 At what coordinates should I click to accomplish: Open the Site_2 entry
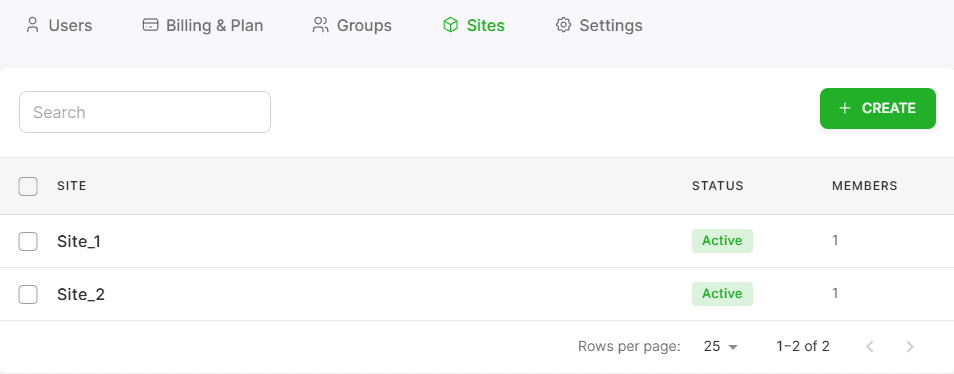click(81, 294)
